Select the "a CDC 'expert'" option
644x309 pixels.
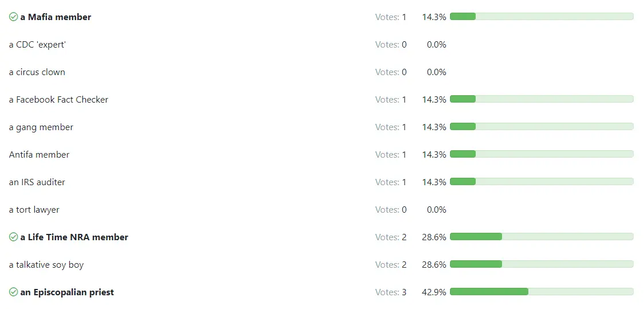tap(37, 45)
